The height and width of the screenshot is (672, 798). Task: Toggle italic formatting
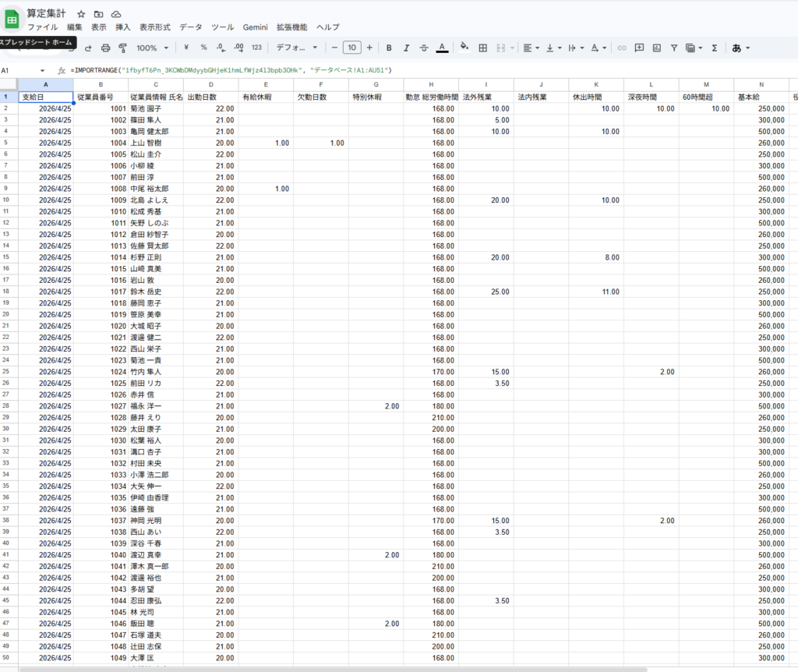(406, 48)
